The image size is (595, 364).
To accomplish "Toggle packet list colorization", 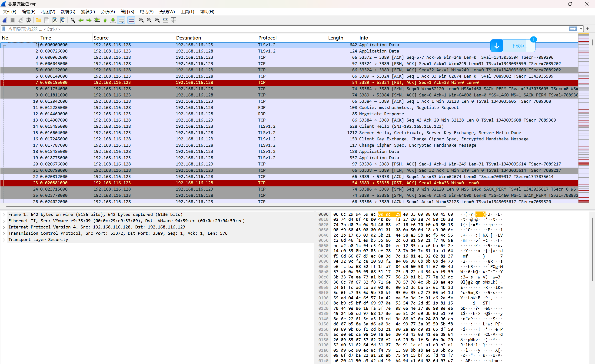I will pyautogui.click(x=131, y=20).
